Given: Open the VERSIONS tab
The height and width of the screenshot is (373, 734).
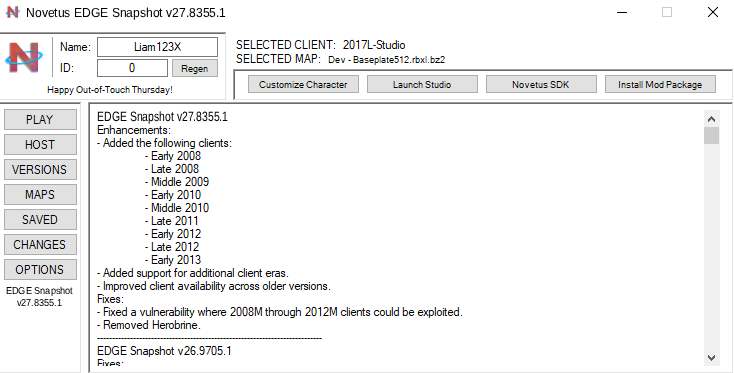Looking at the screenshot, I should (x=40, y=169).
